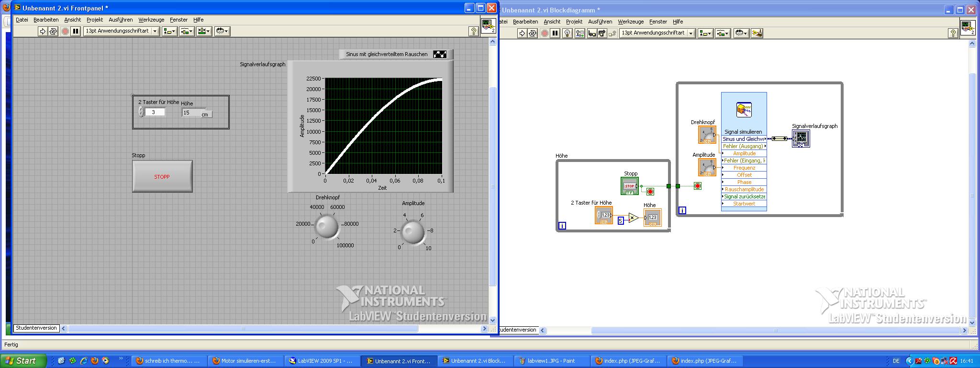
Task: Click the Rauschamplitude input of Signal simulieren
Action: 744,189
